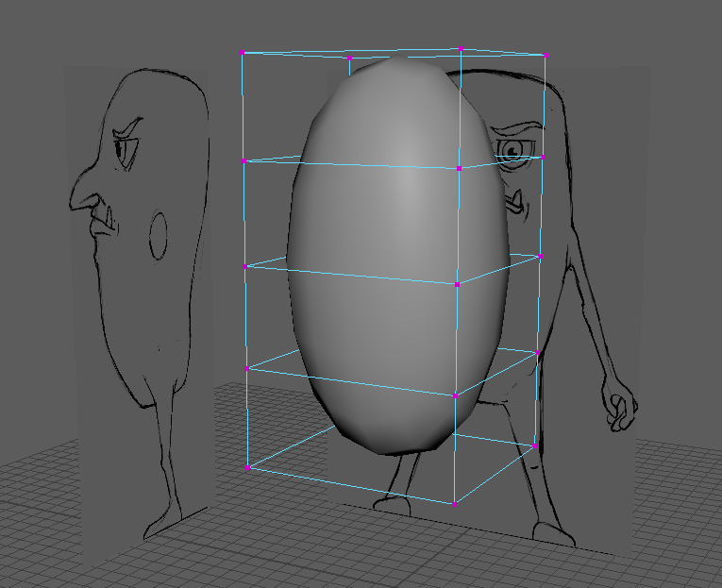
Task: Pick bottom lattice point on nearest edge
Action: coord(455,505)
